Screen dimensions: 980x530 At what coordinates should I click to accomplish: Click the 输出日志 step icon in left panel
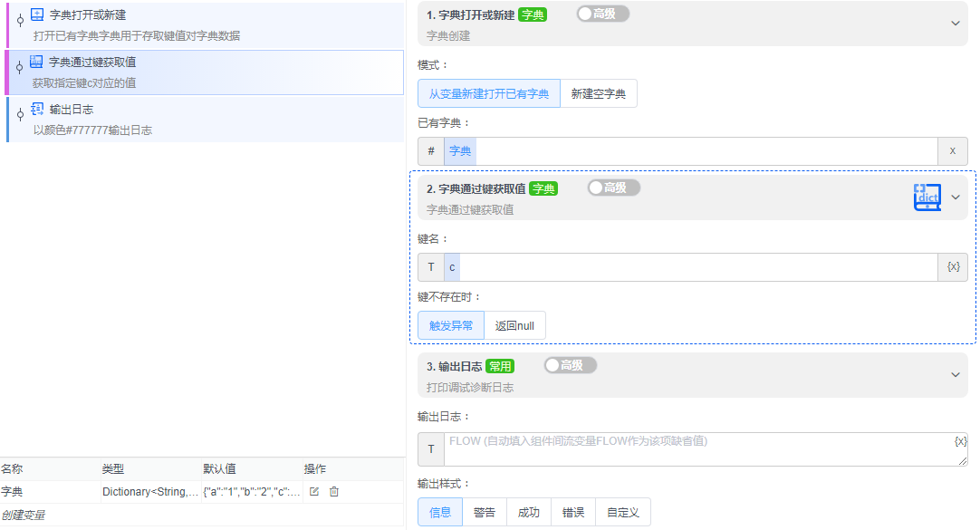pyautogui.click(x=34, y=110)
